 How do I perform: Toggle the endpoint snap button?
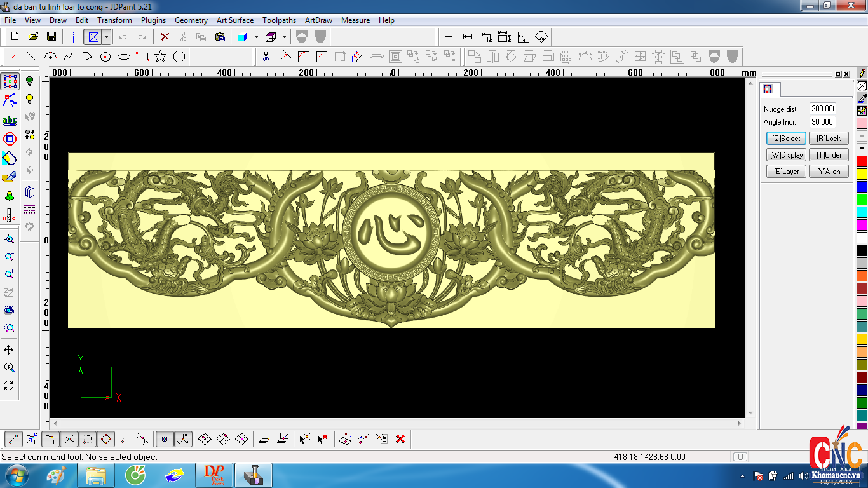(x=14, y=438)
